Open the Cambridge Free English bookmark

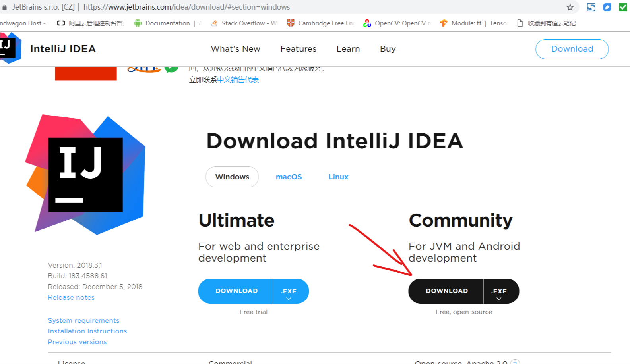tap(320, 23)
